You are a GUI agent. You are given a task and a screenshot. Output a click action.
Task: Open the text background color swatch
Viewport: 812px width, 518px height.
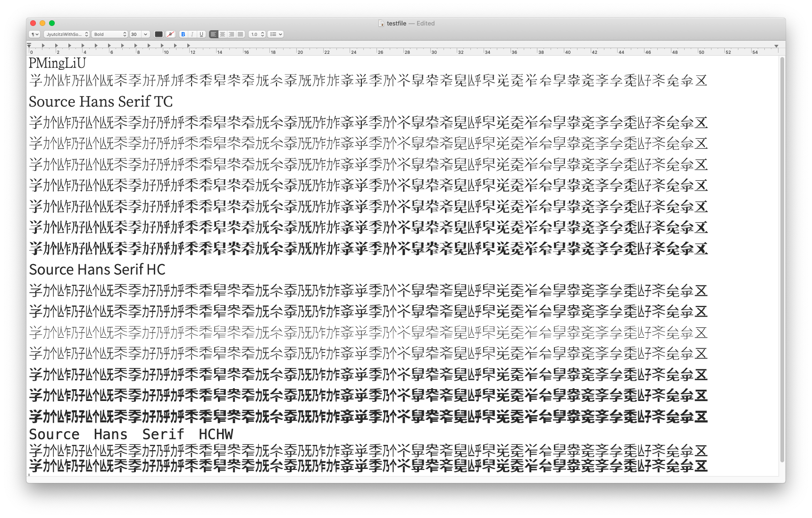pos(171,34)
